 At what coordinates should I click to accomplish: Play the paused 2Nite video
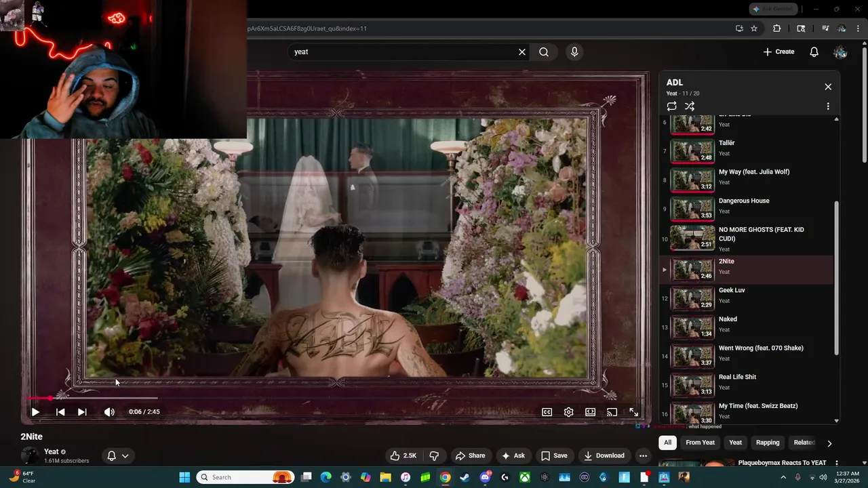point(35,411)
